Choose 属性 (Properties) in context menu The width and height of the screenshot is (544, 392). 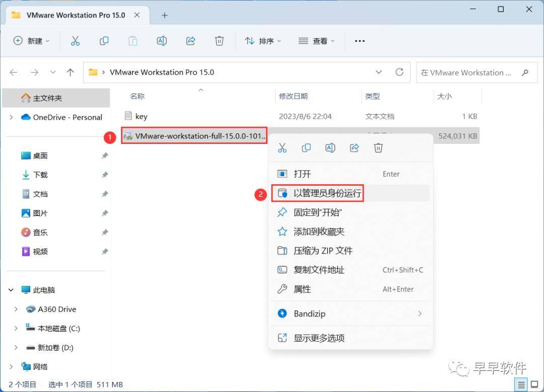pyautogui.click(x=351, y=289)
